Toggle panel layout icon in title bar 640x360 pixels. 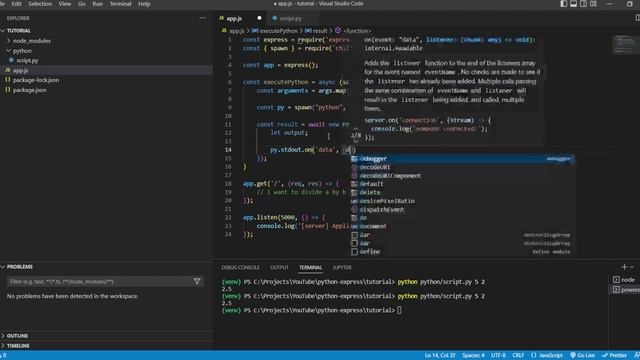click(573, 4)
